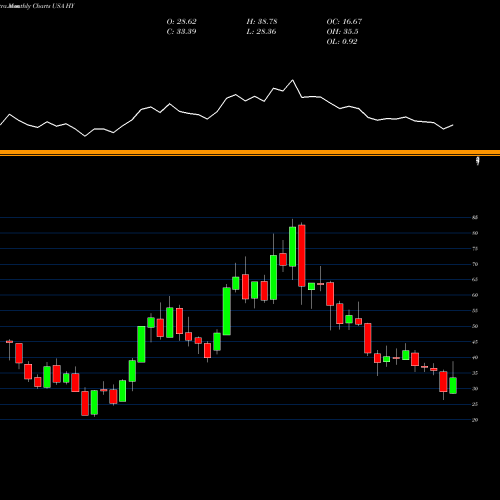The height and width of the screenshot is (500, 500).
Task: Click the 30 price axis label
Action: pos(475,389)
